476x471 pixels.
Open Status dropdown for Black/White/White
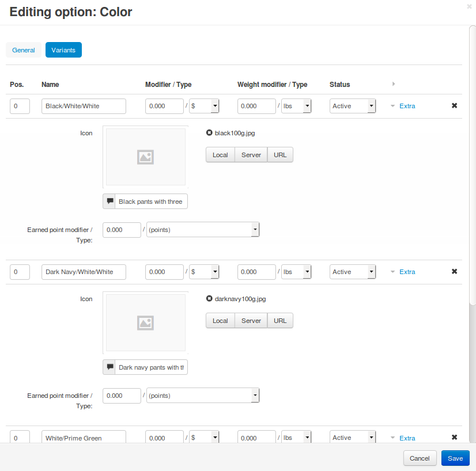353,106
